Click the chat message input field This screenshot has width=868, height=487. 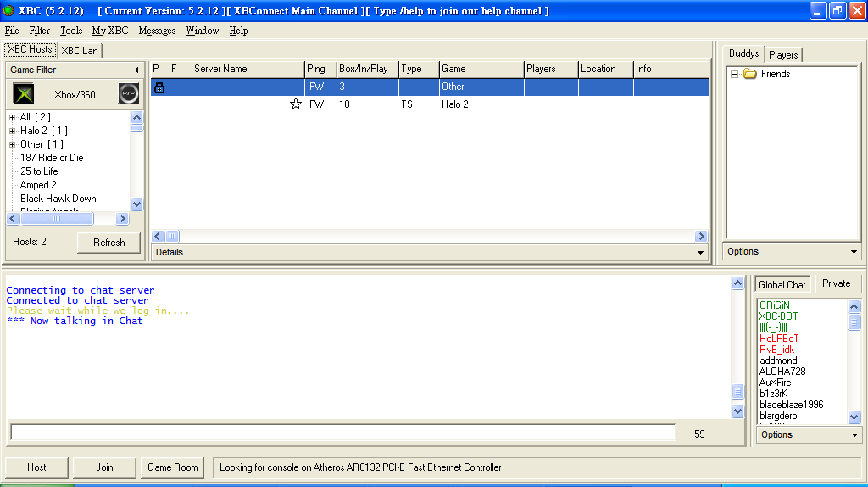[342, 433]
